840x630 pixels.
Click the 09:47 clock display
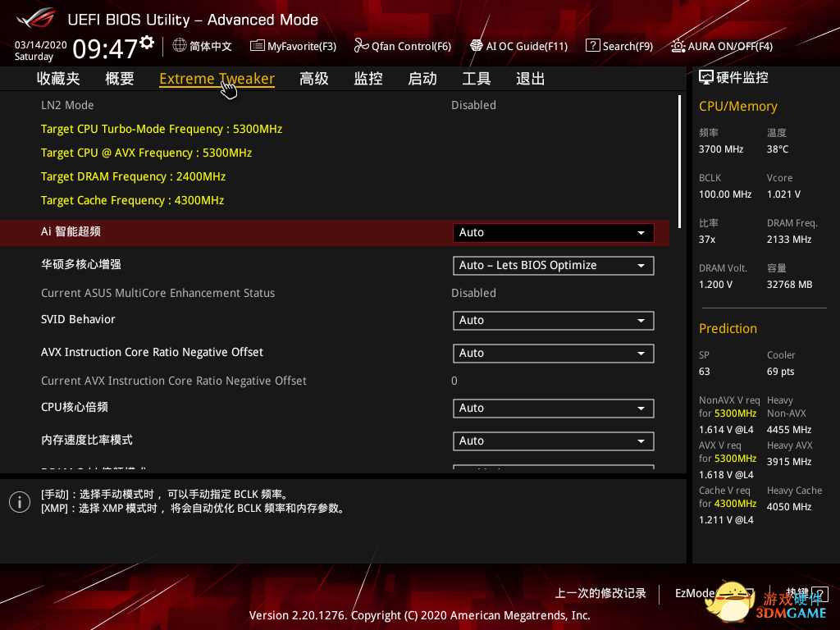point(106,49)
